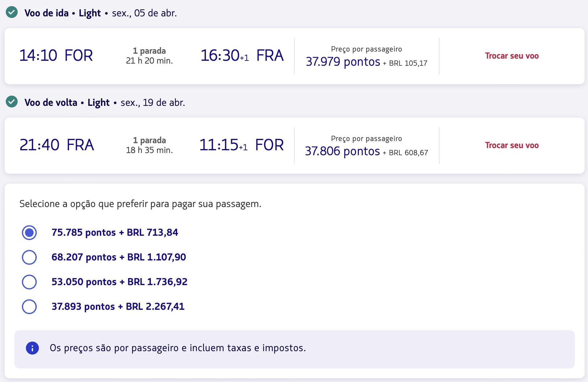588x382 pixels.
Task: Choose the 68.207 pontos + BRL 1.107,90 option
Action: pyautogui.click(x=29, y=257)
